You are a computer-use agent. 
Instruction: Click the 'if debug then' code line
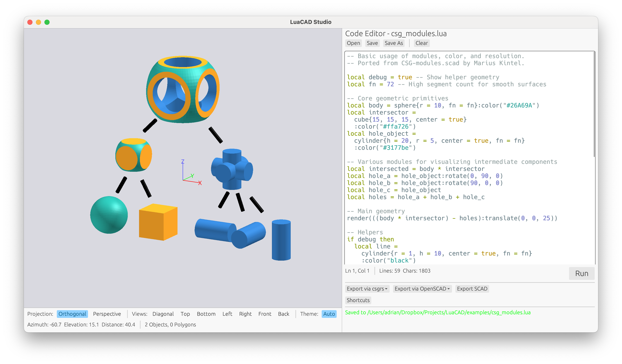pyautogui.click(x=370, y=239)
